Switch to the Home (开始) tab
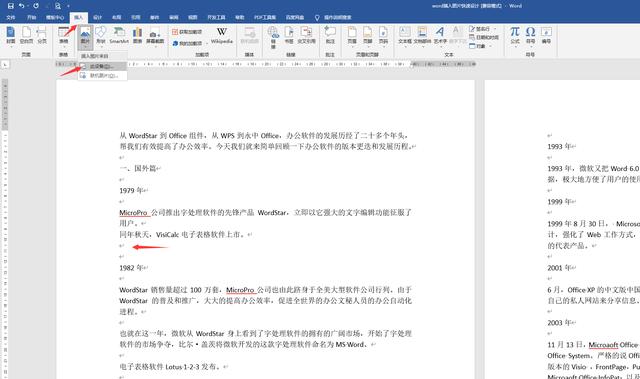 [x=31, y=18]
